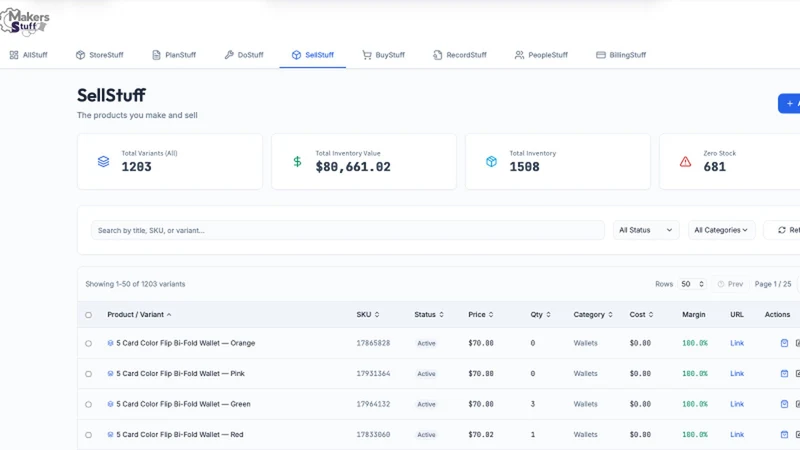Click the blue add button

tap(789, 104)
